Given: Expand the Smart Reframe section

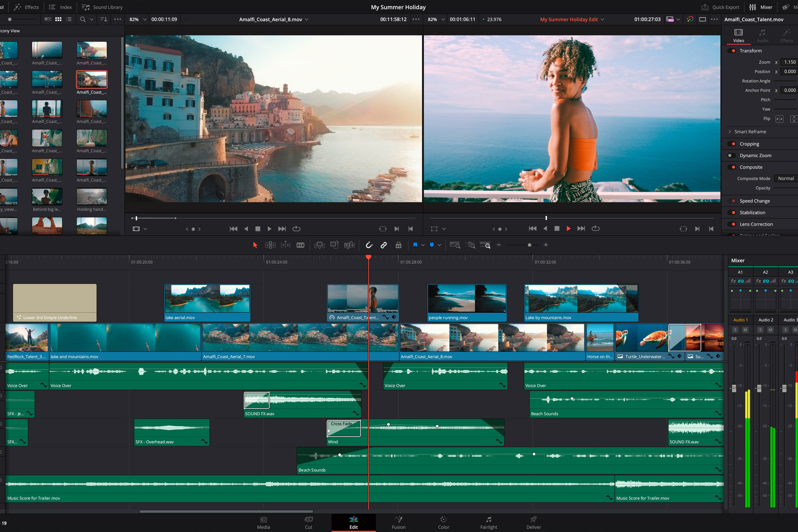Looking at the screenshot, I should tap(730, 132).
